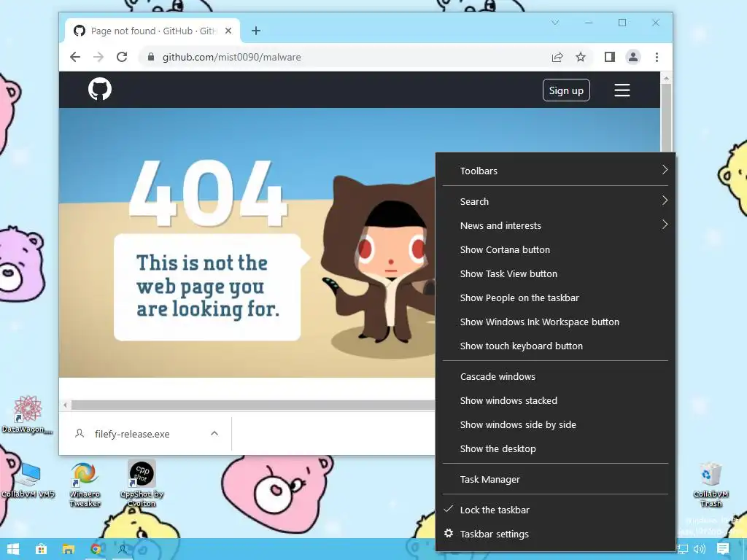Open the GitHub hamburger navigation menu

pos(622,90)
